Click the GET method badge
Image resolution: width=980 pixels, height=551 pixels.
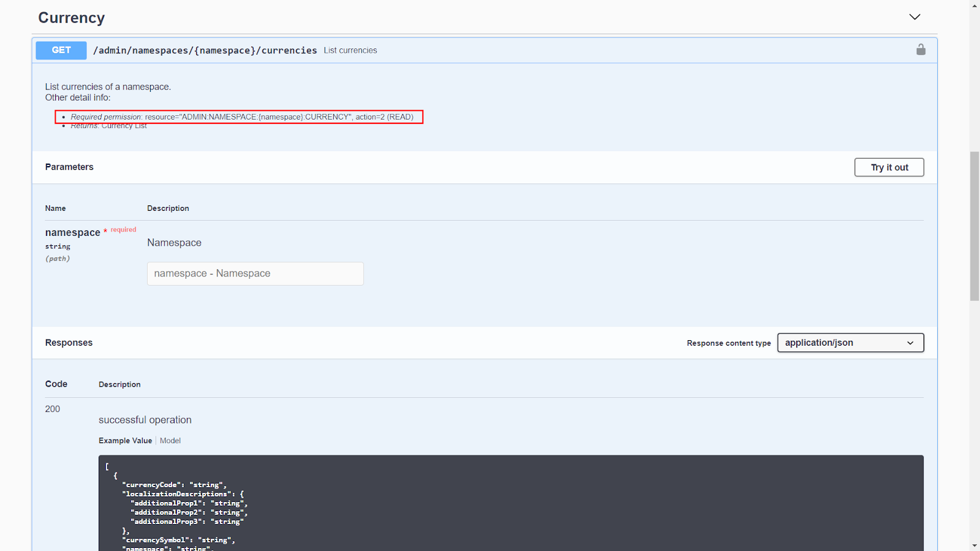61,50
